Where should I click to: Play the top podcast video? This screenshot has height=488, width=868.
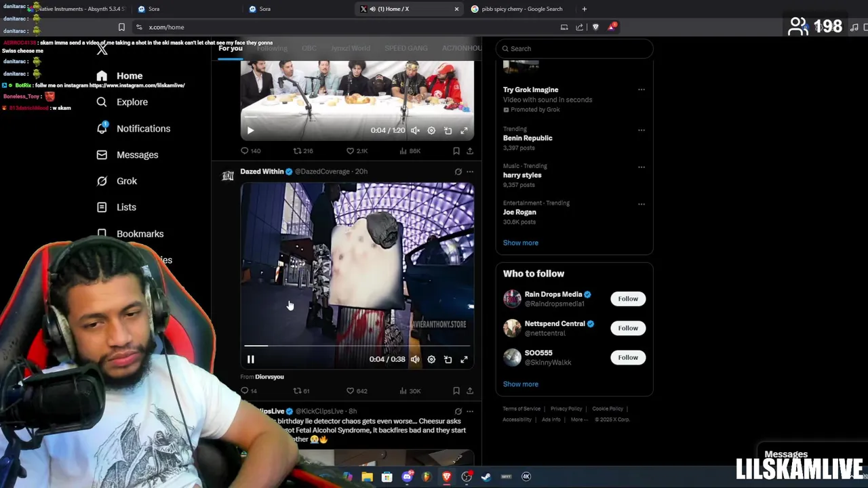coord(250,130)
